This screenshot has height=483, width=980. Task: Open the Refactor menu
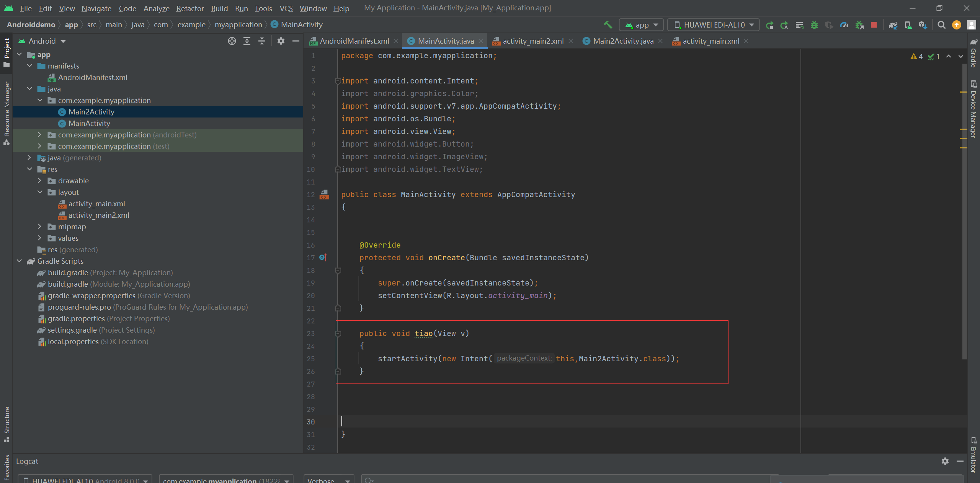click(x=190, y=8)
